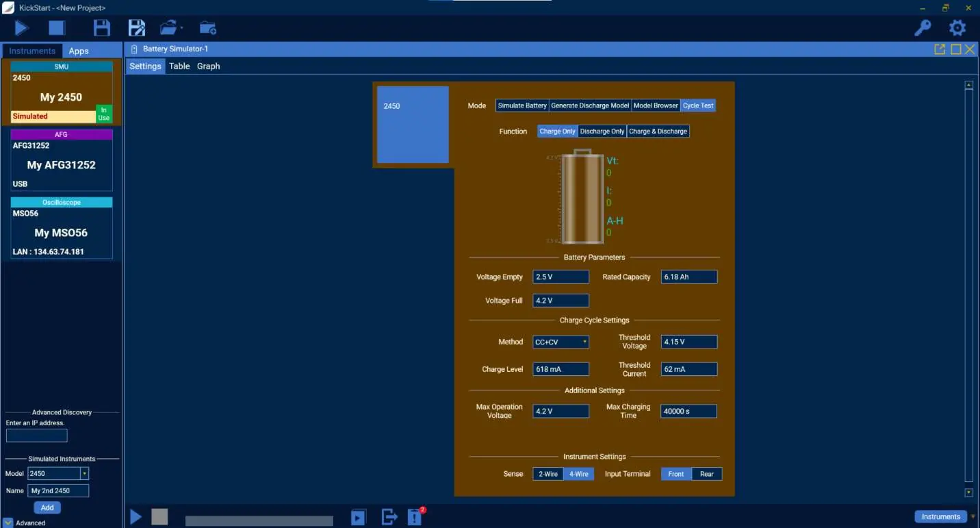Choose Discharge Only function
Viewport: 980px width, 528px height.
(x=602, y=131)
